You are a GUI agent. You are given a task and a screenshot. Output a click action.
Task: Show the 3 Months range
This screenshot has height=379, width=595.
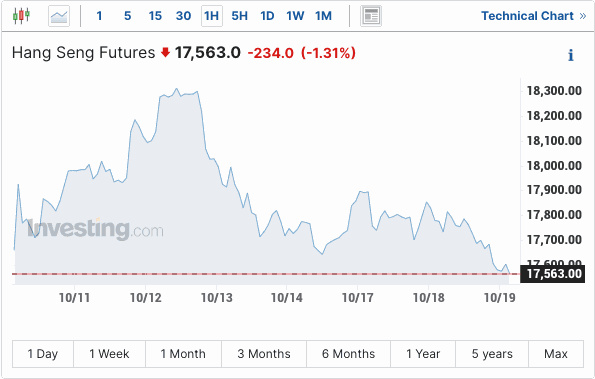(264, 354)
